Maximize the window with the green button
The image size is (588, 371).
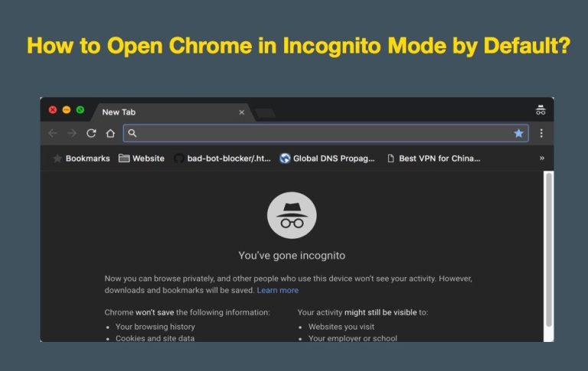[80, 109]
